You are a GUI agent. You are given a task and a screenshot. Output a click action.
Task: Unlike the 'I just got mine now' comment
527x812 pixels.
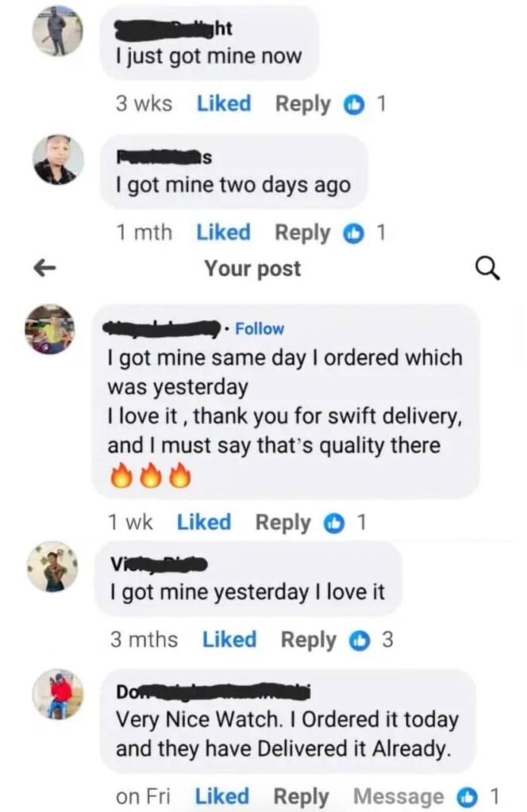coord(224,104)
